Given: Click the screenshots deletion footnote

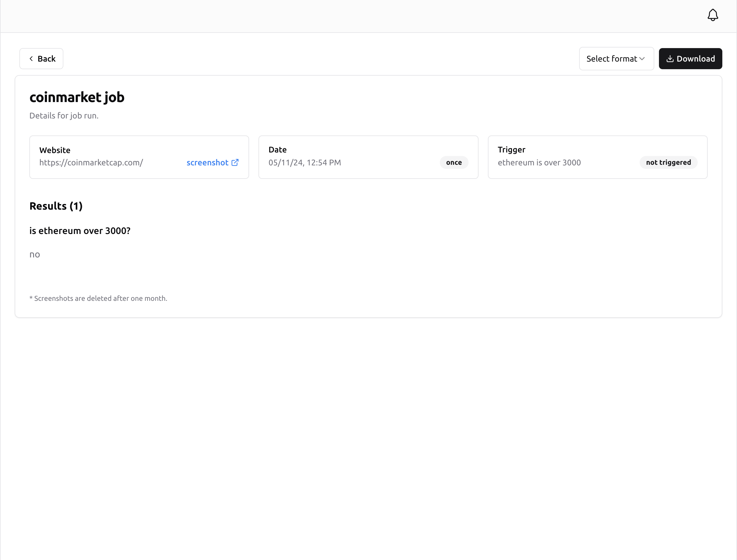Looking at the screenshot, I should pos(98,298).
